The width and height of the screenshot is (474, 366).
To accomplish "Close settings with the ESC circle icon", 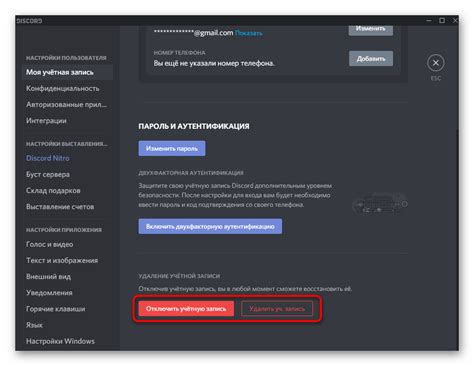I will pyautogui.click(x=435, y=63).
